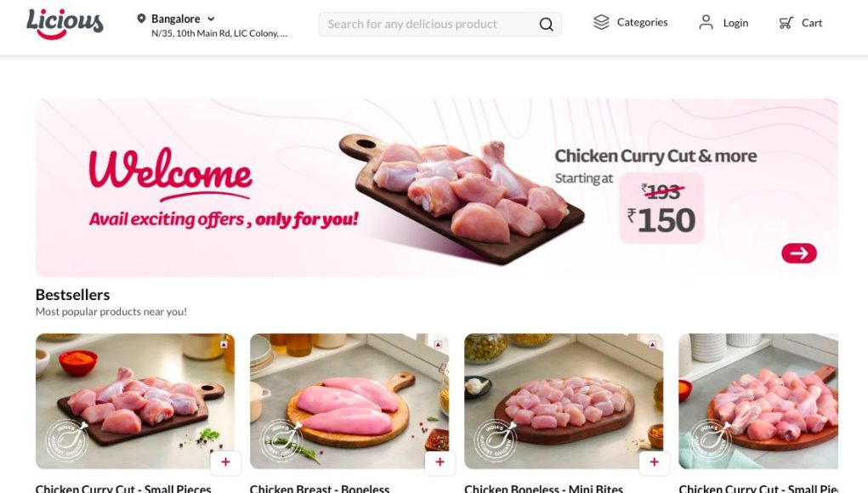
Task: Click the red arrow on Welcome banner
Action: 799,253
